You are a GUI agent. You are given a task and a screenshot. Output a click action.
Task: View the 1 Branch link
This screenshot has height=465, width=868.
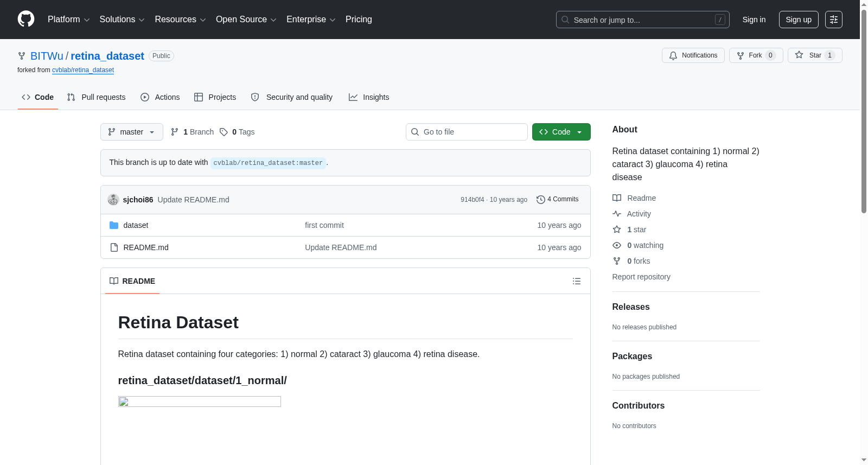tap(192, 132)
